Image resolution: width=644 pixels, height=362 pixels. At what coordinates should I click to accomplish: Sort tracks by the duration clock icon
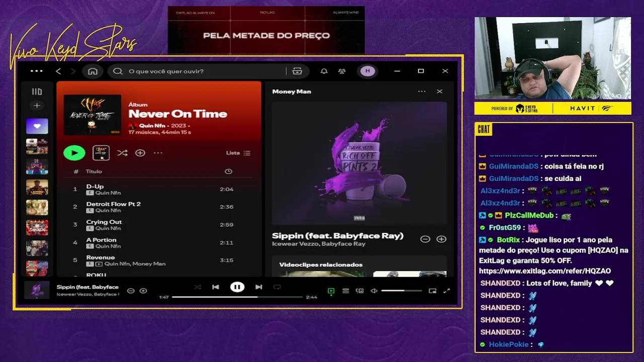click(228, 171)
